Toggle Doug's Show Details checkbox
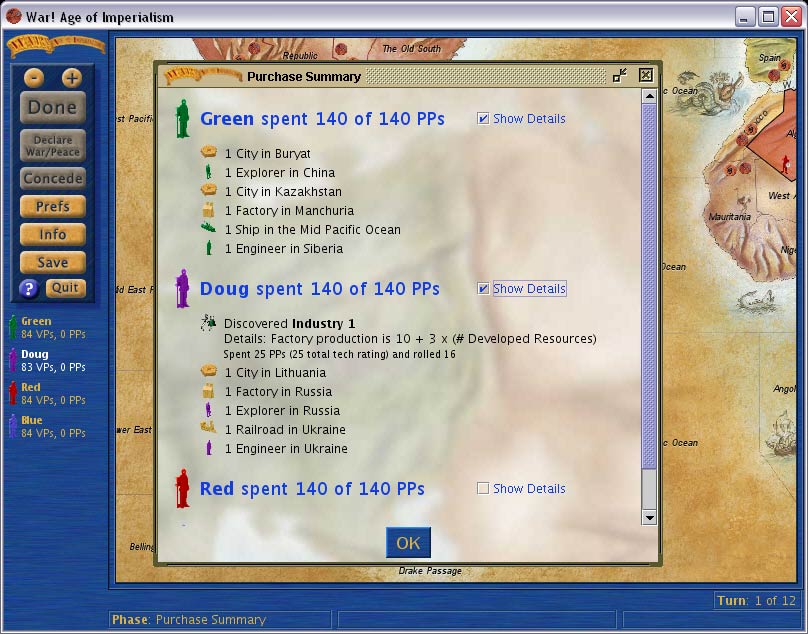Image resolution: width=808 pixels, height=634 pixels. [484, 289]
